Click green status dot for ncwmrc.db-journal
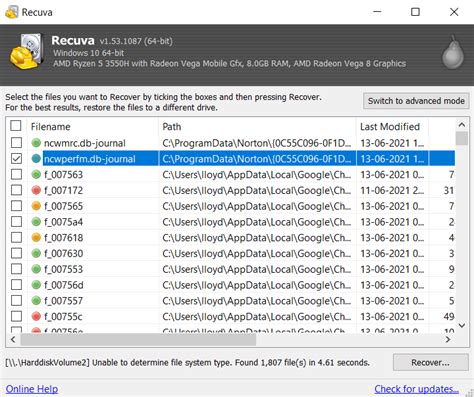 pyautogui.click(x=36, y=143)
